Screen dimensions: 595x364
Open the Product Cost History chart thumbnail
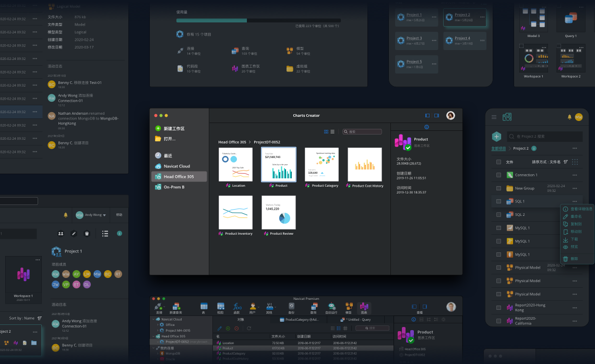click(365, 165)
